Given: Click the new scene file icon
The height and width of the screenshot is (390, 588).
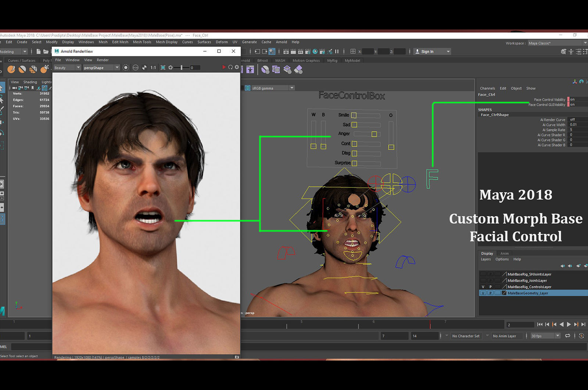Looking at the screenshot, I should pyautogui.click(x=38, y=52).
